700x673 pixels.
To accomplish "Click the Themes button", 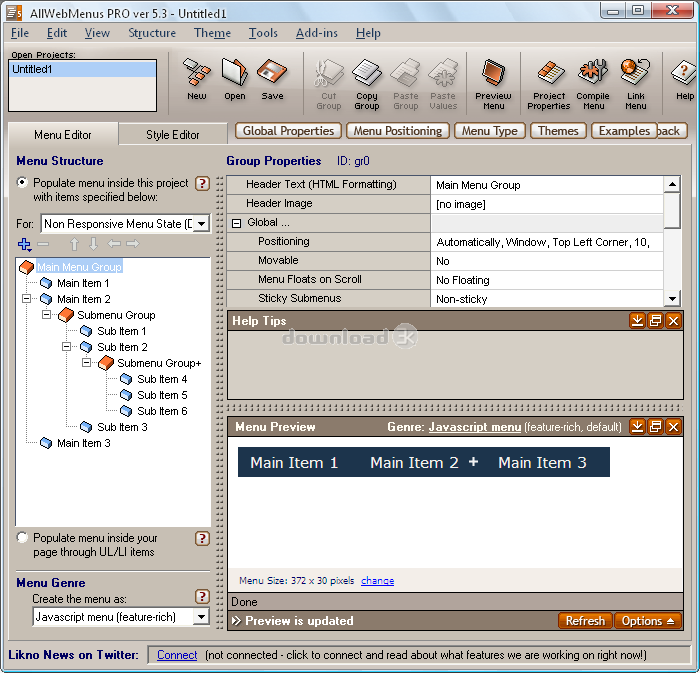I will [x=558, y=131].
